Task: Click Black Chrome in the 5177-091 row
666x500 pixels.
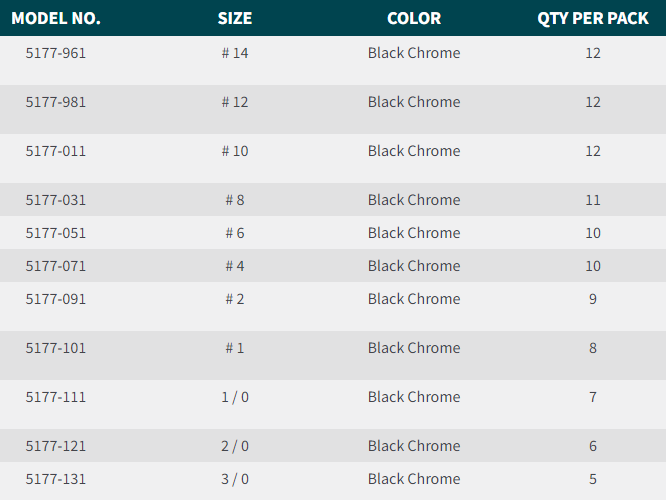Action: pyautogui.click(x=414, y=299)
